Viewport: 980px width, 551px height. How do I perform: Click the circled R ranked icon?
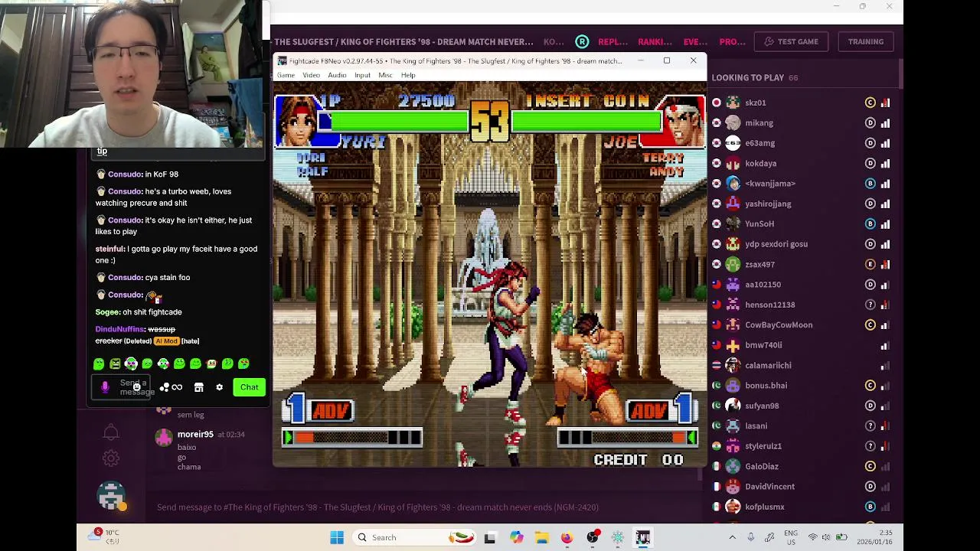(583, 41)
